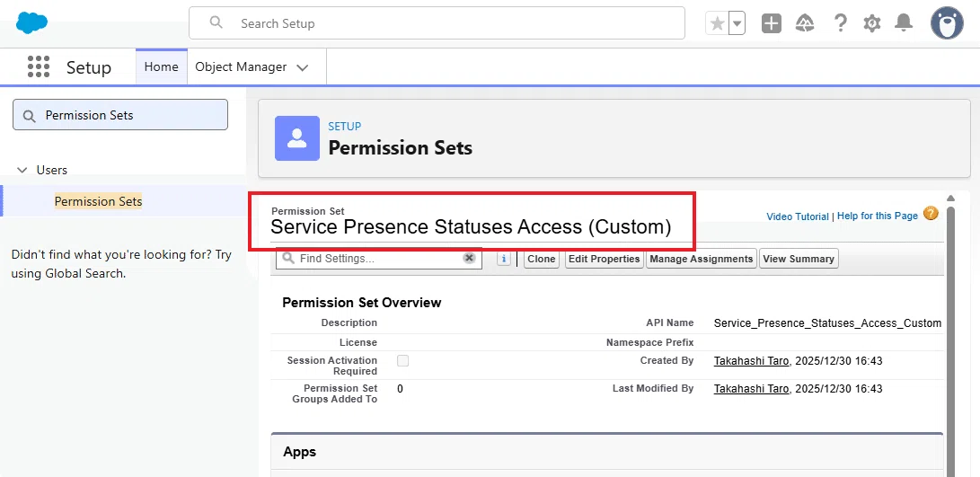Open the help question mark icon
The image size is (980, 477).
pos(840,23)
